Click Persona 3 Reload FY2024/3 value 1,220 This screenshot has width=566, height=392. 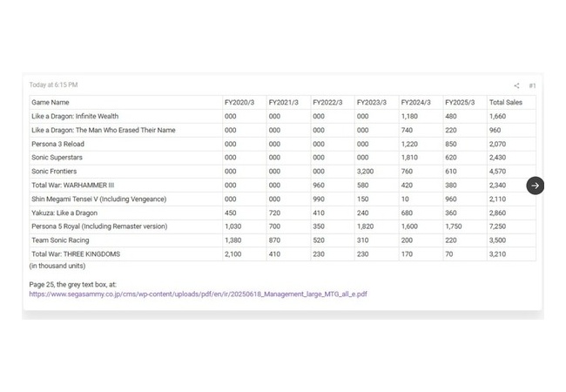click(x=409, y=144)
